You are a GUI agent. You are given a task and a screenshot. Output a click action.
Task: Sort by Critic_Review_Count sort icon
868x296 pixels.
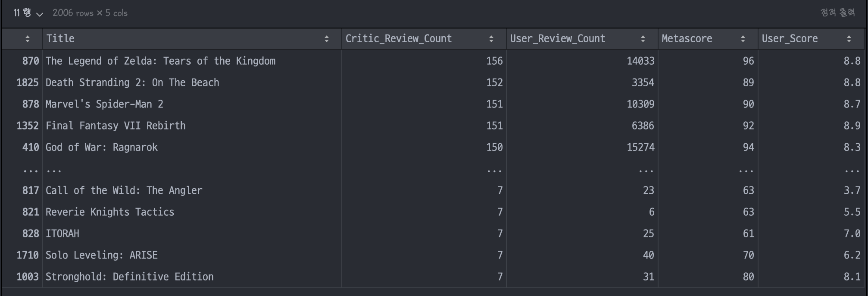click(x=491, y=39)
